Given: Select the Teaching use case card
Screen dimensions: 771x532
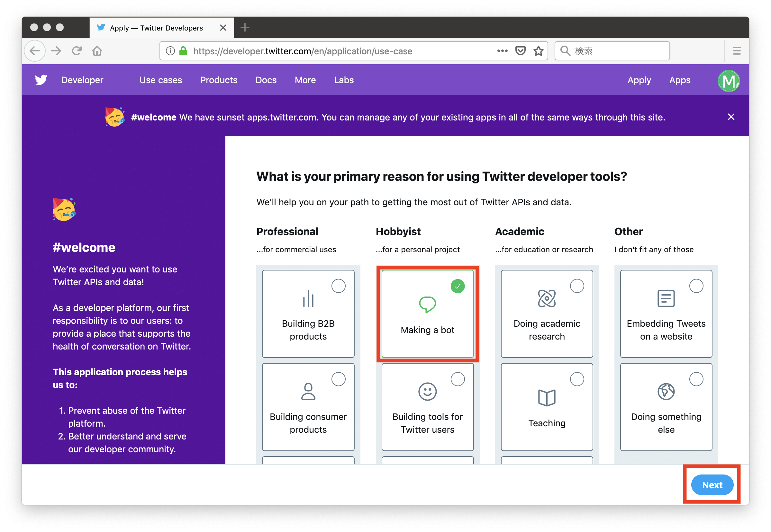Looking at the screenshot, I should pyautogui.click(x=547, y=407).
